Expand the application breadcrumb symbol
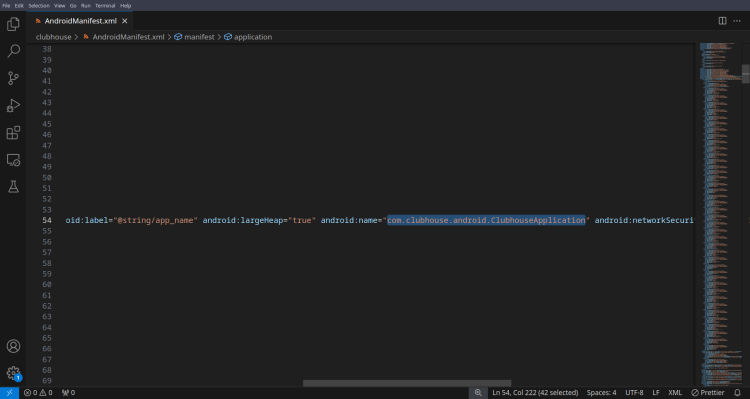The width and height of the screenshot is (750, 399). [x=248, y=37]
